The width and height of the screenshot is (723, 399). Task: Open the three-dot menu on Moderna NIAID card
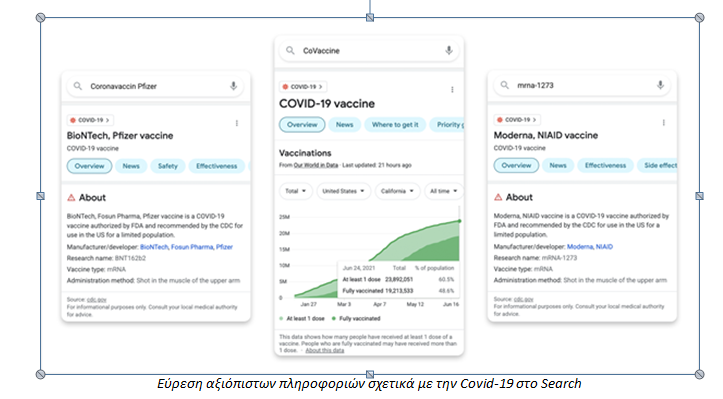664,123
